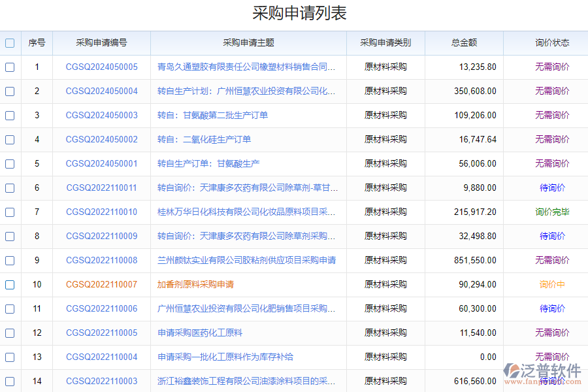
Task: Click the 采购申请列表 page title
Action: (x=299, y=12)
